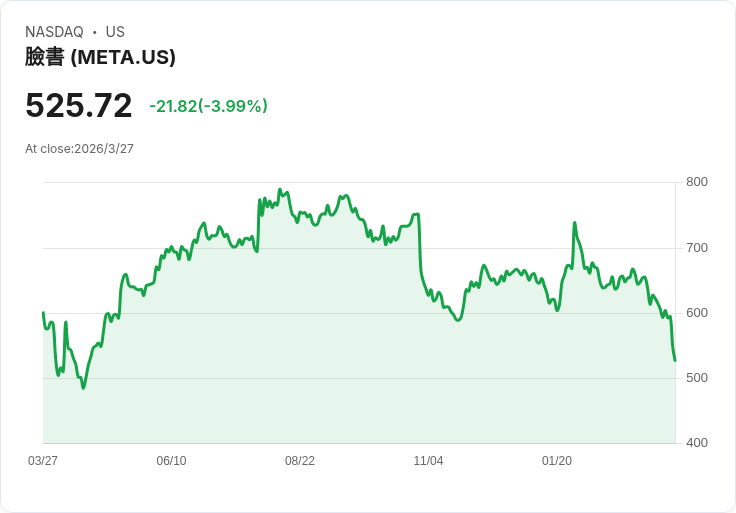Click the current price 525.72
736x513 pixels.
click(x=79, y=106)
